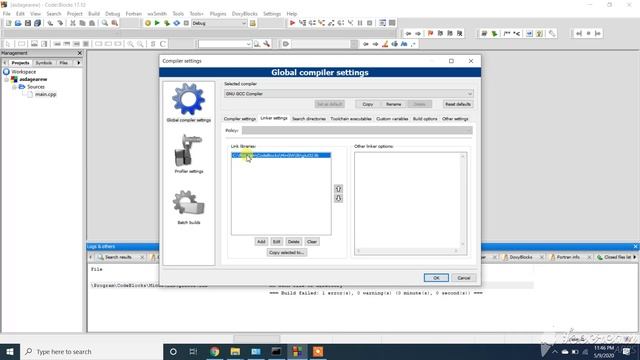Click Management tabs right arrow
This screenshot has width=640, height=360.
[78, 63]
